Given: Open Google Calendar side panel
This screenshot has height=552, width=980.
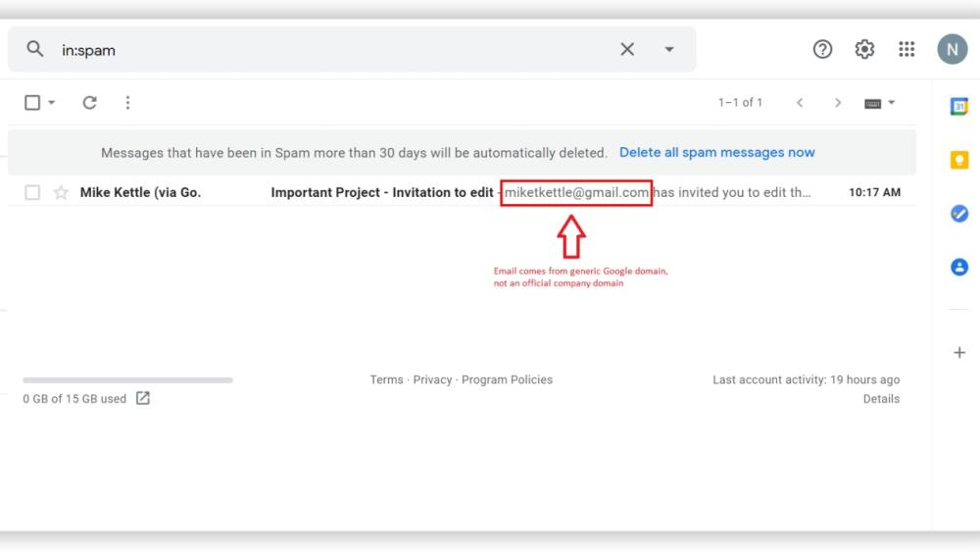Looking at the screenshot, I should pyautogui.click(x=958, y=106).
